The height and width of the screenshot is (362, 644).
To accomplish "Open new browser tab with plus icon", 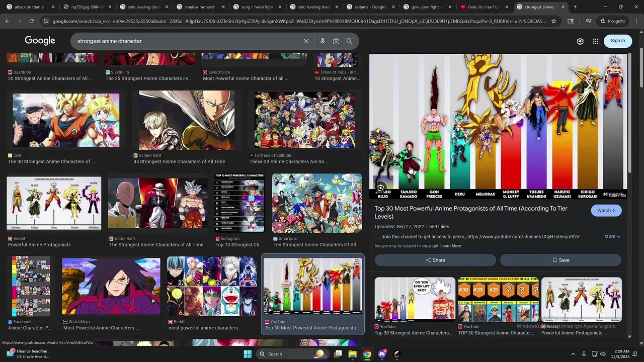I will (575, 7).
